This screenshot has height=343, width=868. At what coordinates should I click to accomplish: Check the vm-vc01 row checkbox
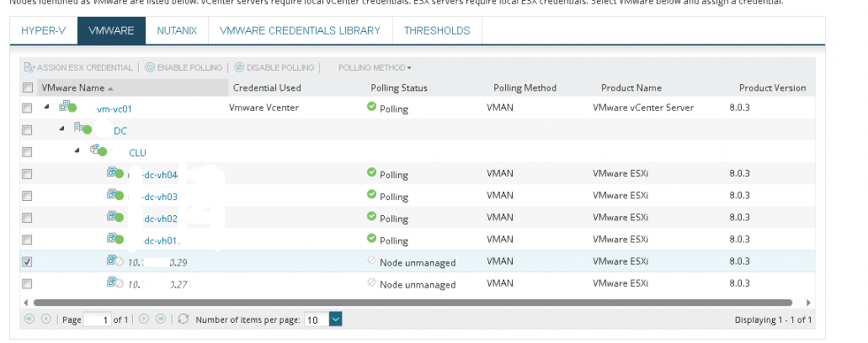(27, 108)
